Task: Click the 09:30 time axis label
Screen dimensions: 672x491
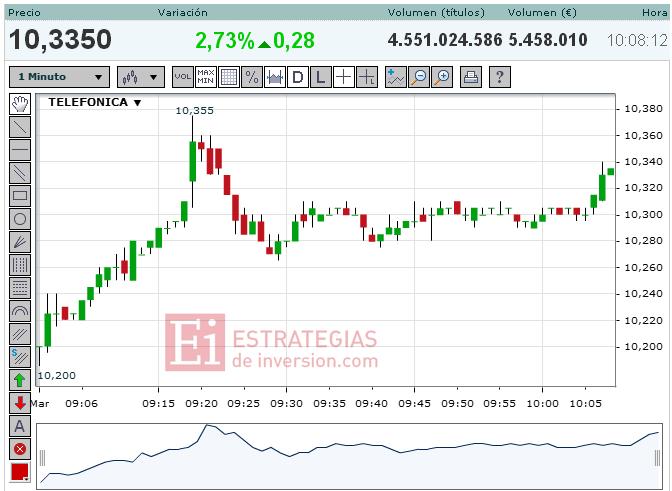Action: point(286,404)
